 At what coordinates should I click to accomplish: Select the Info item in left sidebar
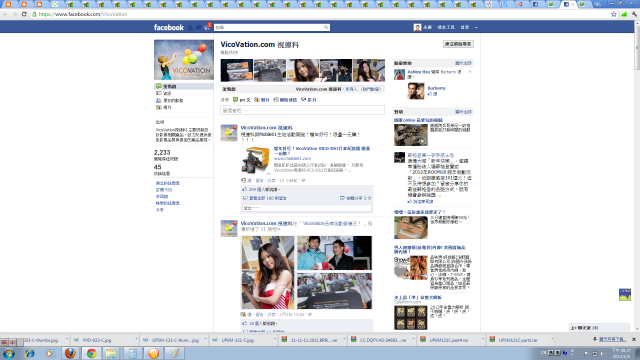[164, 93]
